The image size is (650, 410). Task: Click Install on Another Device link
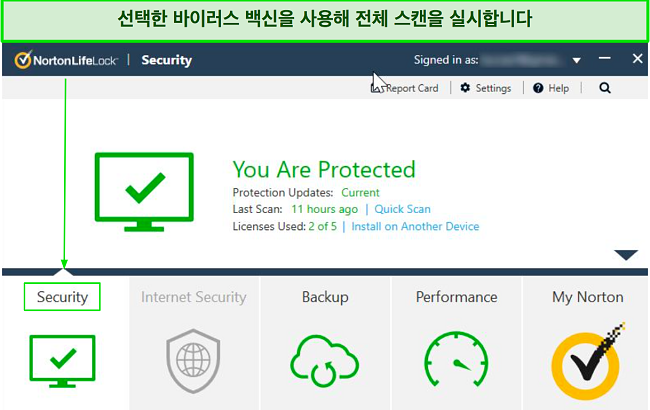point(415,226)
